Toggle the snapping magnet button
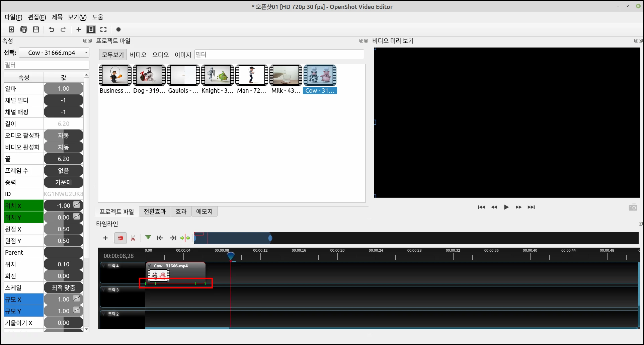 point(120,238)
